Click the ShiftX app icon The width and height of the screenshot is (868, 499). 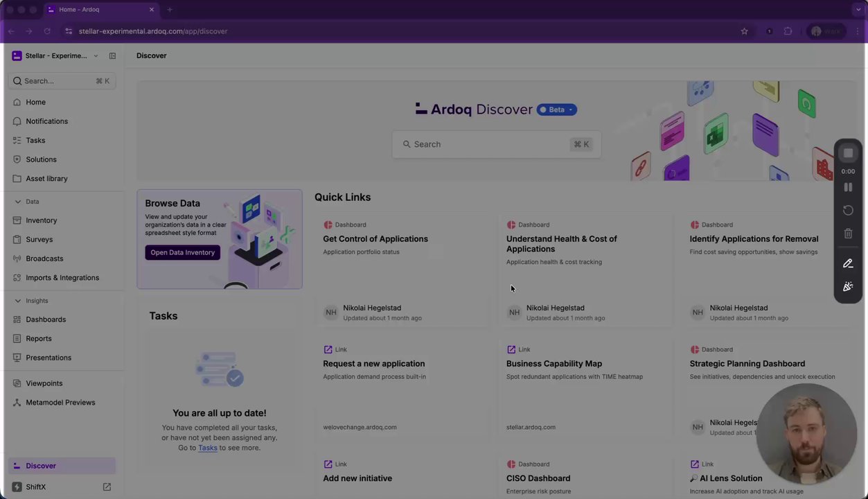tap(17, 487)
